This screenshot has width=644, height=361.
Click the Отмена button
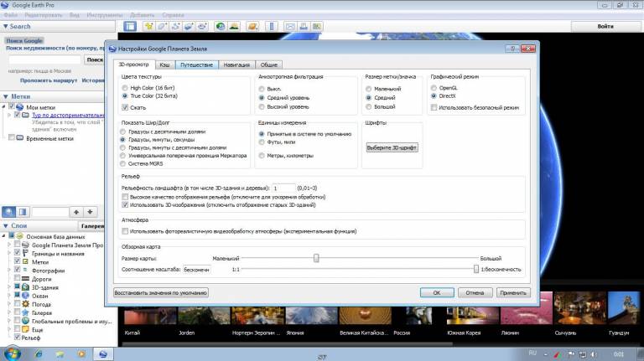pos(475,293)
